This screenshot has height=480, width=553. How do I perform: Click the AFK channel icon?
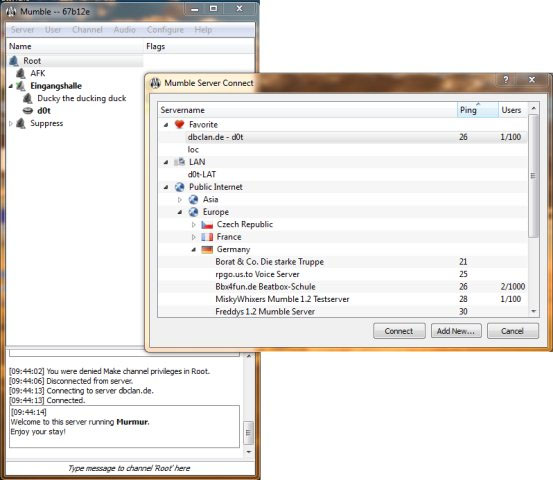coord(21,73)
